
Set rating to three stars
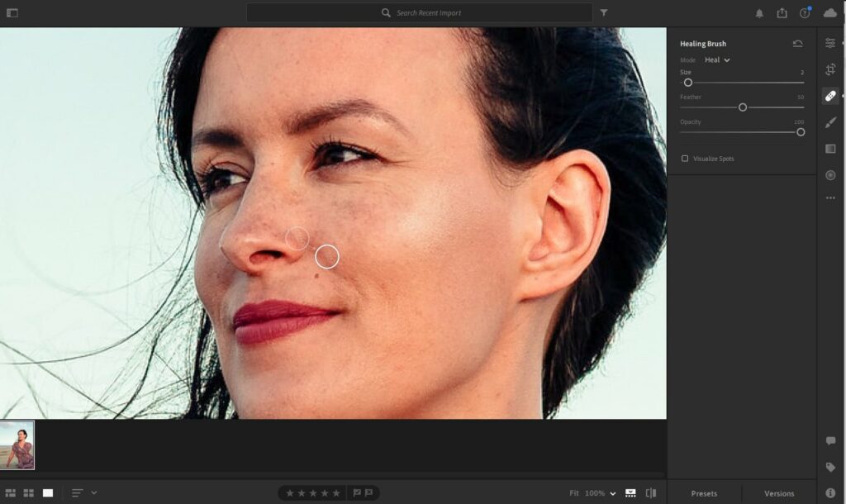(x=313, y=492)
